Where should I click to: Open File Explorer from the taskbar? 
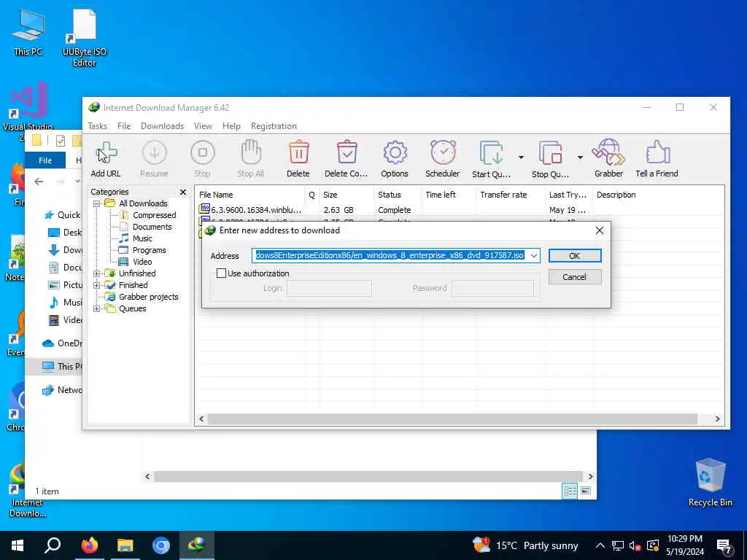coord(125,545)
